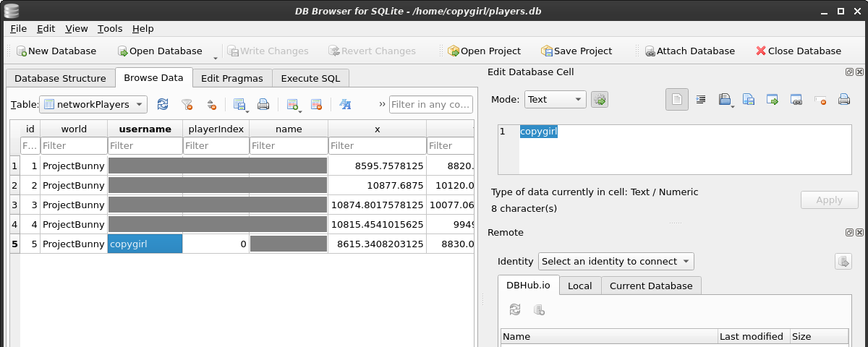This screenshot has width=868, height=347.
Task: Click the upload button beside Identity dropdown
Action: pos(843,262)
